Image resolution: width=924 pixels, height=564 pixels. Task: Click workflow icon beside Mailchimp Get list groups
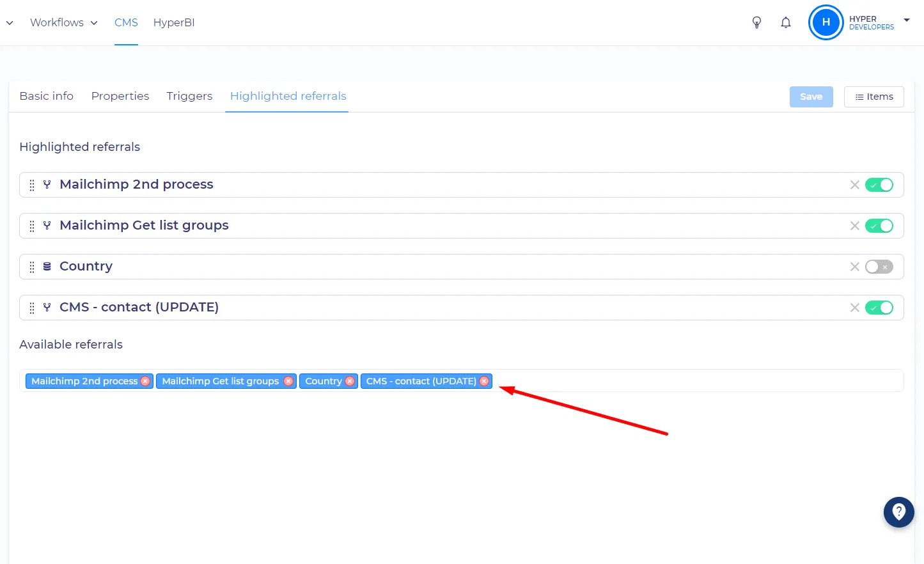(47, 225)
